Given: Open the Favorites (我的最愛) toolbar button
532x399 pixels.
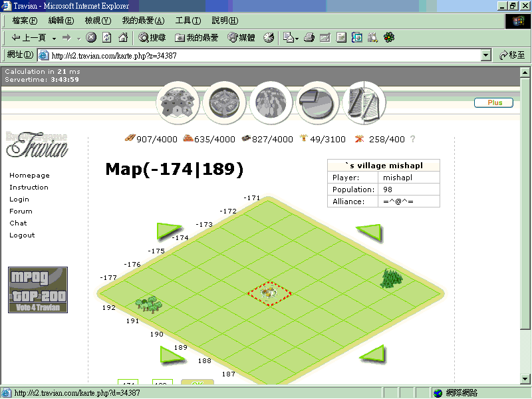Looking at the screenshot, I should coord(197,38).
